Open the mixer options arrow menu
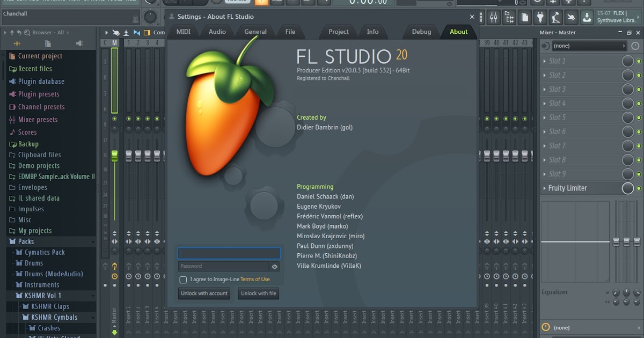This screenshot has height=338, width=644. click(107, 33)
